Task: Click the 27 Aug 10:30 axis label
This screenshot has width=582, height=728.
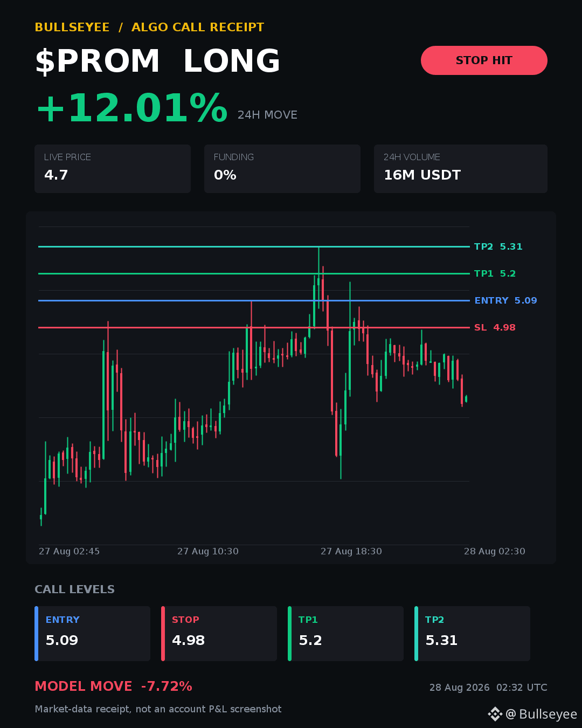Action: [208, 551]
